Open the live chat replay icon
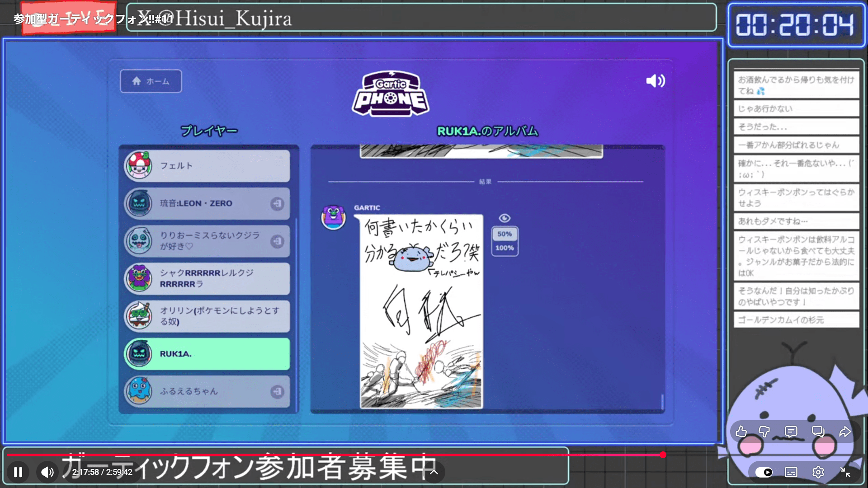868x488 pixels. 818,432
